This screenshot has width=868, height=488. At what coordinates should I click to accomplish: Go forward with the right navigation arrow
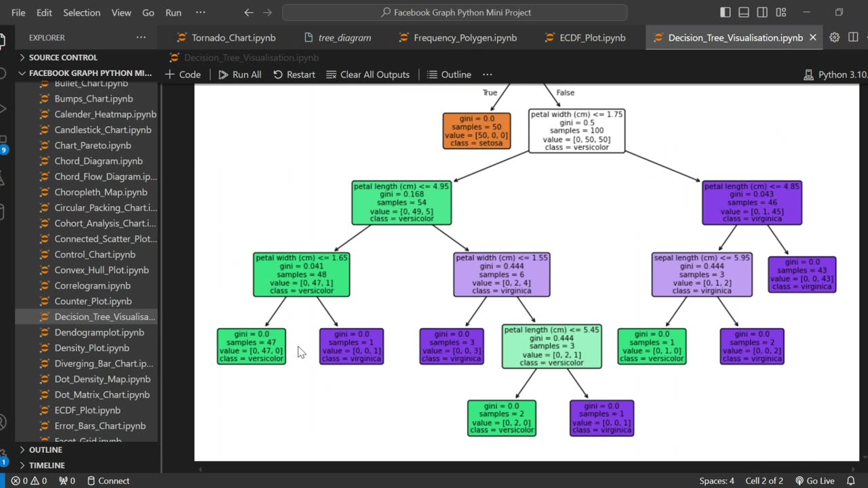pos(267,12)
